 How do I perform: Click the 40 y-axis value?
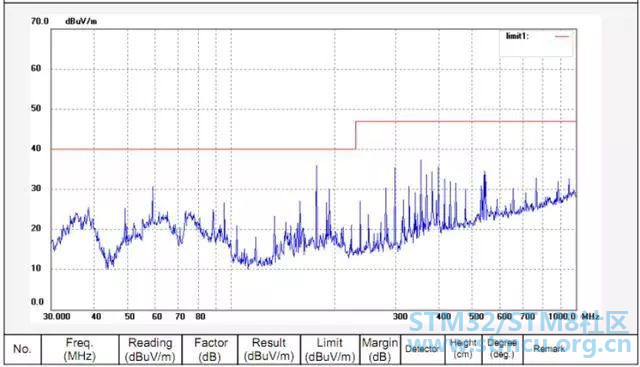[36, 148]
